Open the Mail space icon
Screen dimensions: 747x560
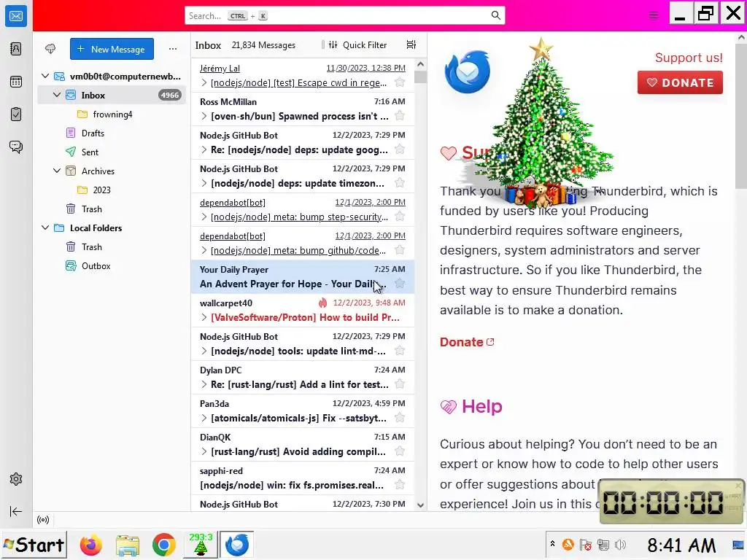coord(16,16)
